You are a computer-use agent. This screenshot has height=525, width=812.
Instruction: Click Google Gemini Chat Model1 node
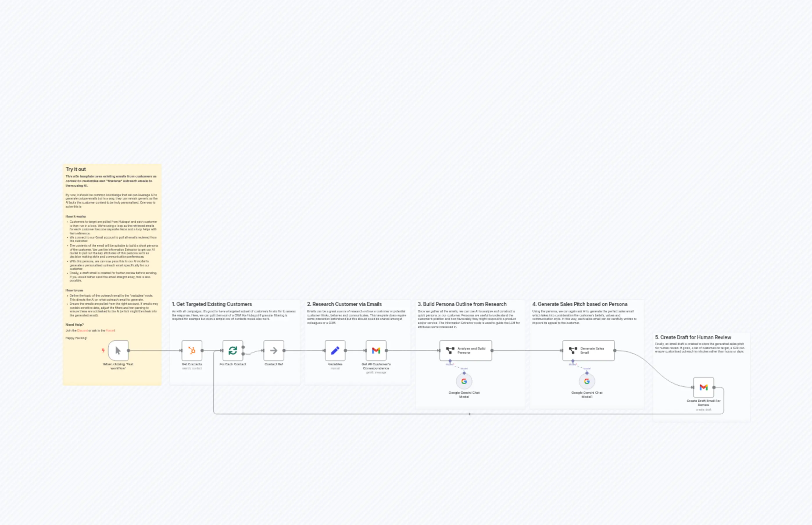click(x=586, y=381)
